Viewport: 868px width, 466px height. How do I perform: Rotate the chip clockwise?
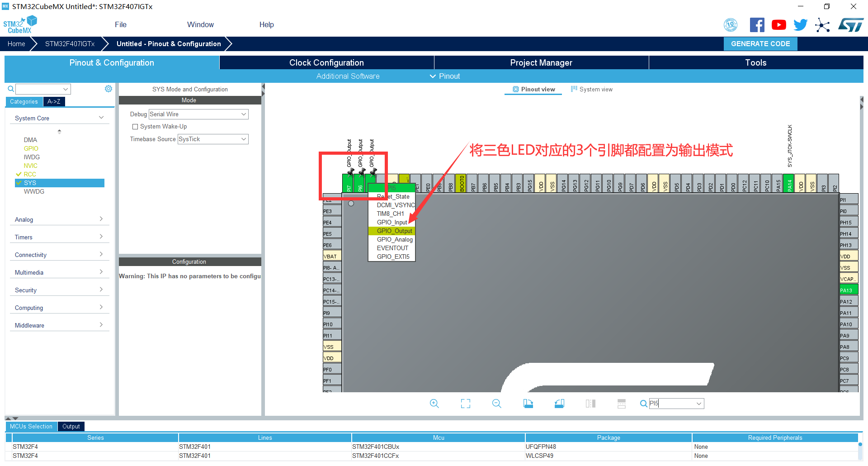point(528,404)
